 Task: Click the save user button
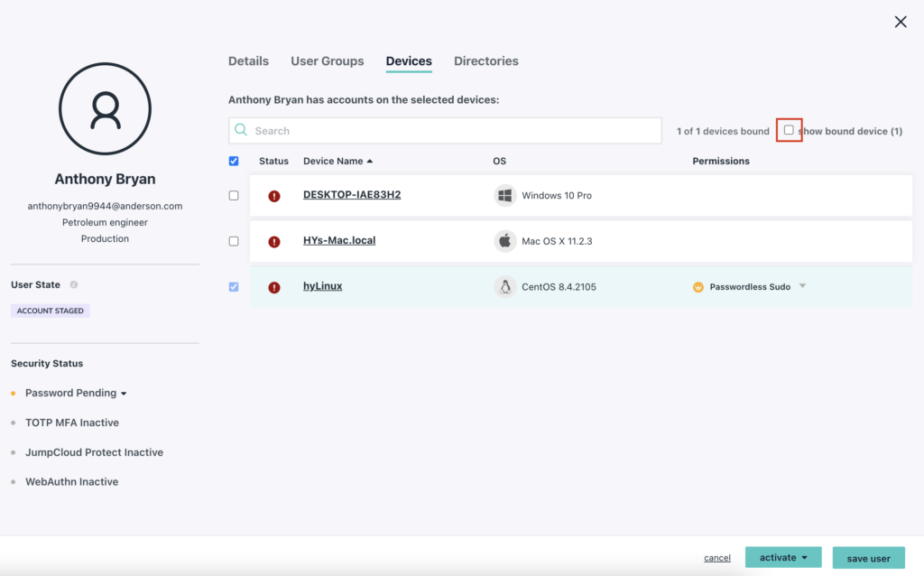868,558
